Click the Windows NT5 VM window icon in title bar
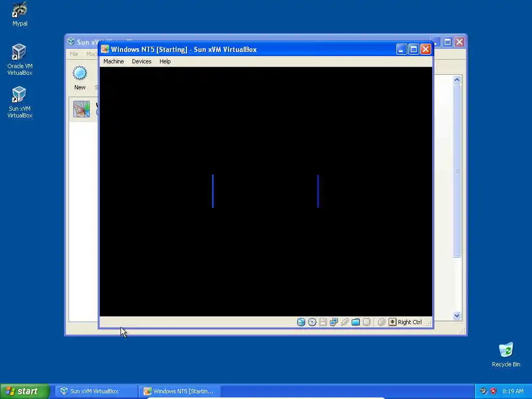This screenshot has width=532, height=399. point(105,49)
